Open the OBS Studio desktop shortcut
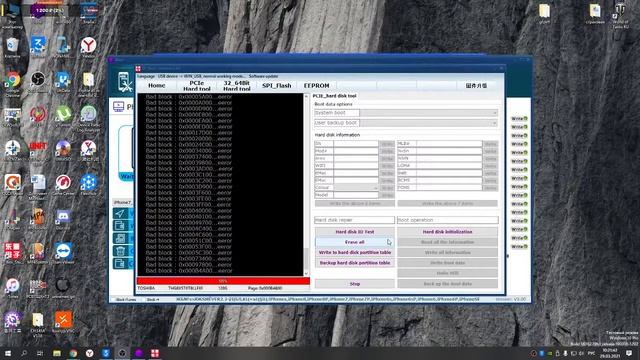Viewport: 640px width, 360px height. (x=38, y=81)
